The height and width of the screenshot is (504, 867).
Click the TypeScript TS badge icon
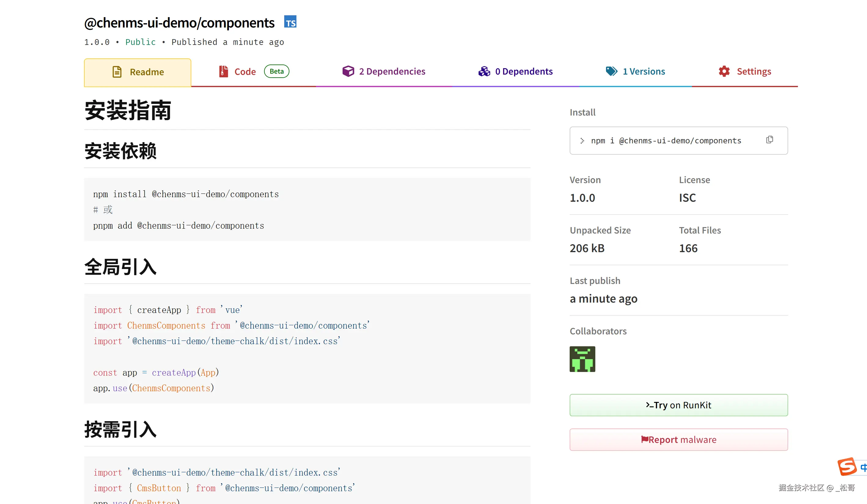coord(290,22)
